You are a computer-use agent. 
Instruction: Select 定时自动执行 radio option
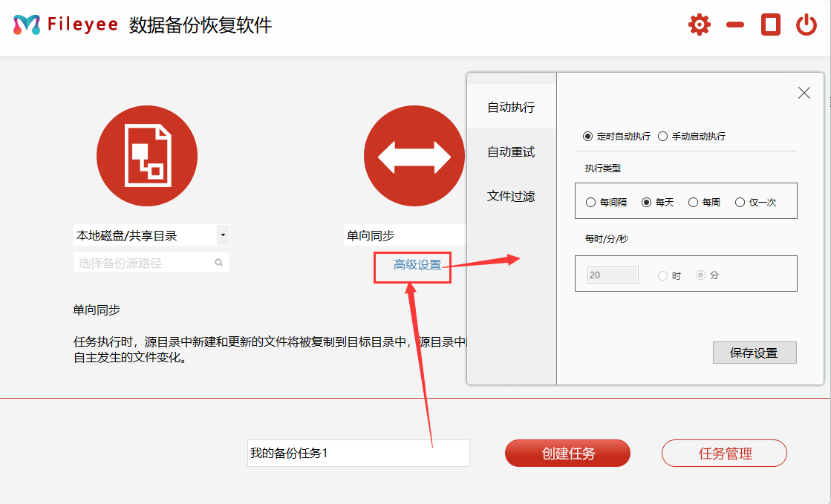coord(588,137)
